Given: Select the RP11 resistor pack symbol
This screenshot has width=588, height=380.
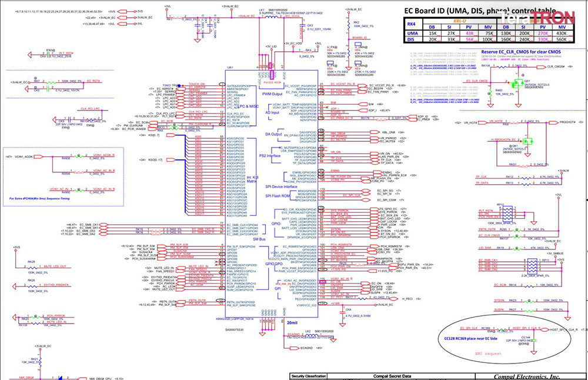Looking at the screenshot, I should tap(532, 266).
